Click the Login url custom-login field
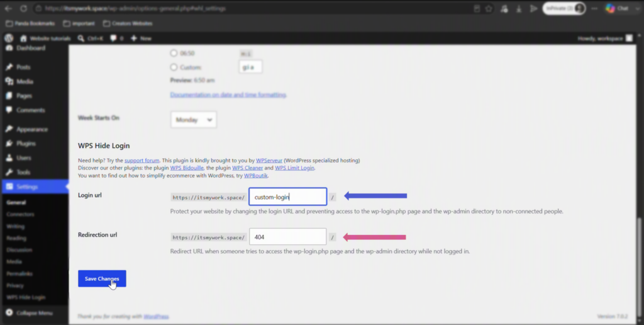 click(288, 197)
